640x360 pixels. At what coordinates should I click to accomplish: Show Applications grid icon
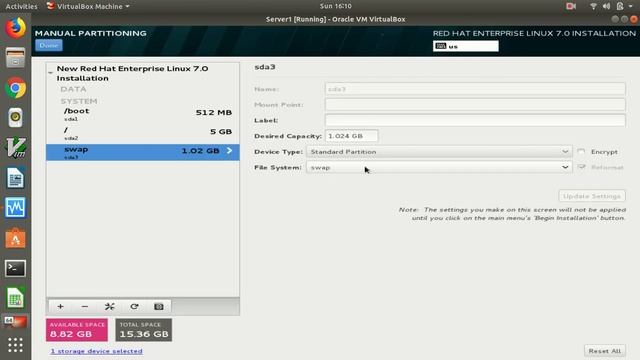tap(16, 345)
